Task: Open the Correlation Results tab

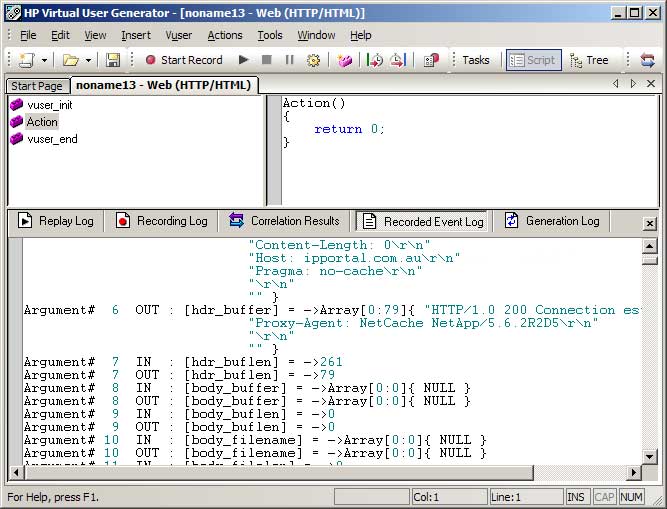Action: point(284,221)
